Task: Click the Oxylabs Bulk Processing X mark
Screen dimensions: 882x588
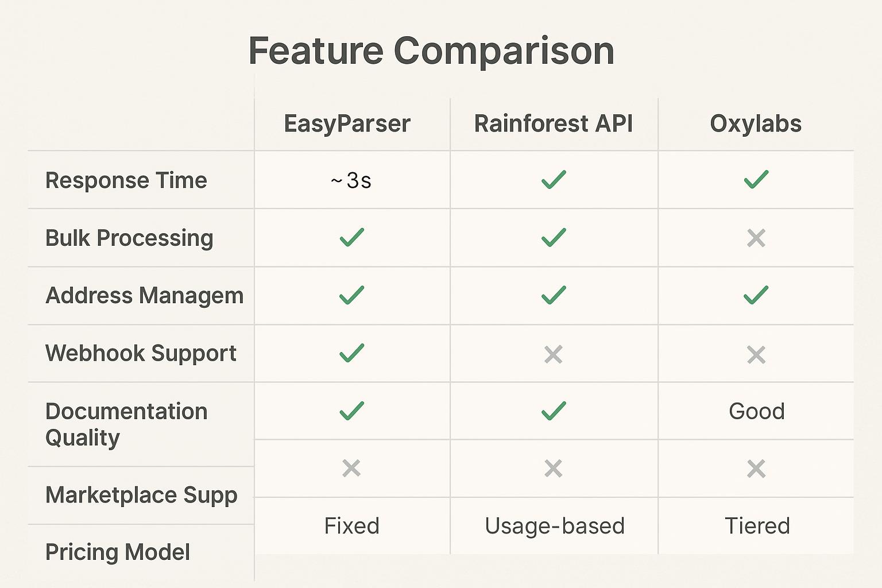Action: tap(756, 238)
